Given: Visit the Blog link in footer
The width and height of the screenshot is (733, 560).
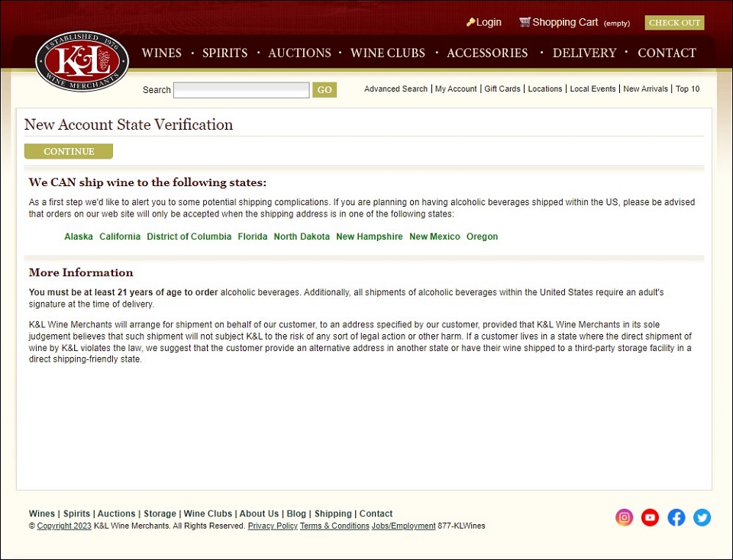Looking at the screenshot, I should 296,513.
